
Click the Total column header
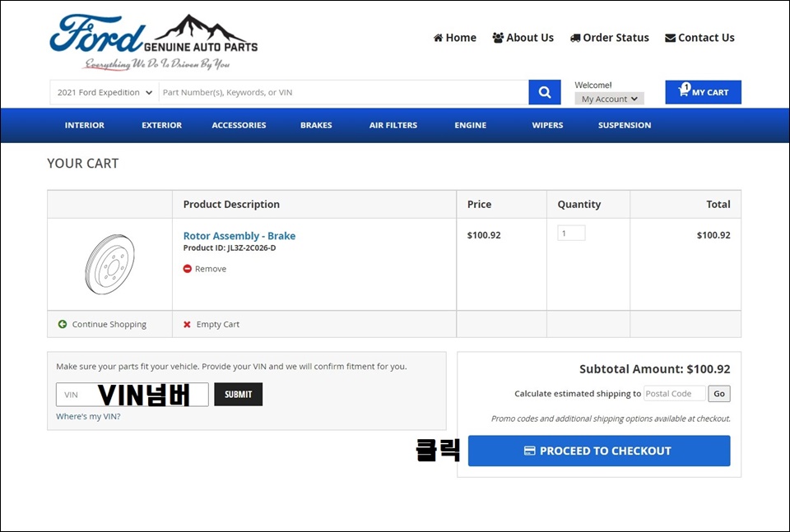click(718, 205)
